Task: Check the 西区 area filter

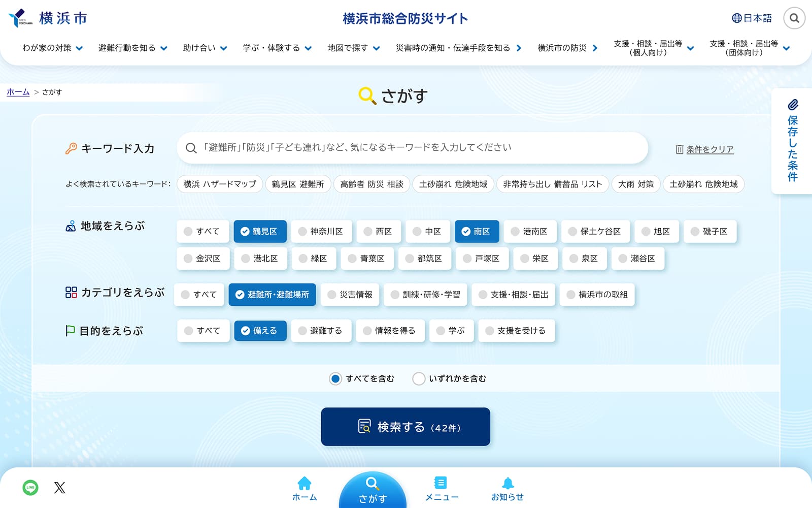Action: coord(378,231)
